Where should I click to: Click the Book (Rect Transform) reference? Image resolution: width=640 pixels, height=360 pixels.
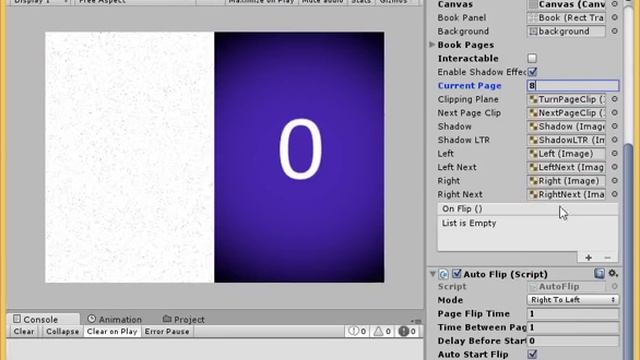pos(567,18)
